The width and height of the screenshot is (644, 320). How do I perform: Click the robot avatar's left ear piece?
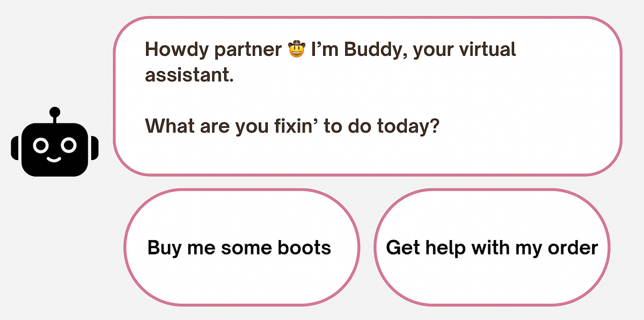click(14, 148)
